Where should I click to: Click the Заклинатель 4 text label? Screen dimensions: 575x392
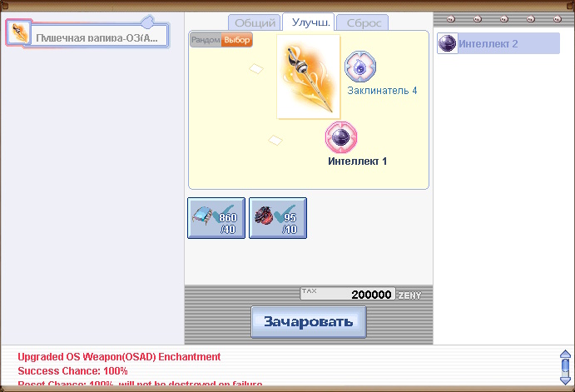(x=382, y=90)
